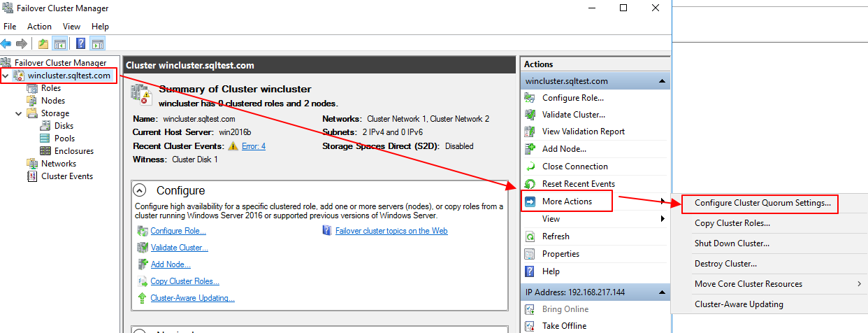Choose Copy Cluster Roles in submenu
The image size is (868, 333).
click(732, 223)
